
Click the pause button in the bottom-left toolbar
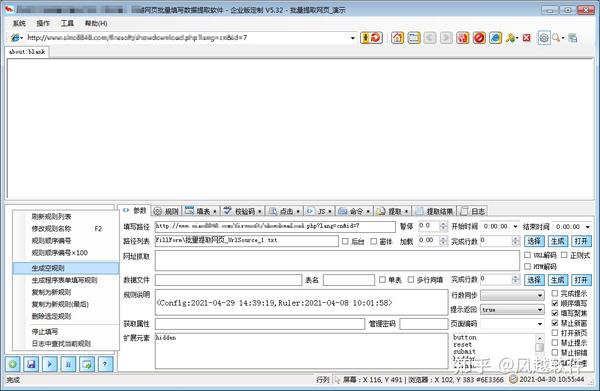click(x=68, y=364)
